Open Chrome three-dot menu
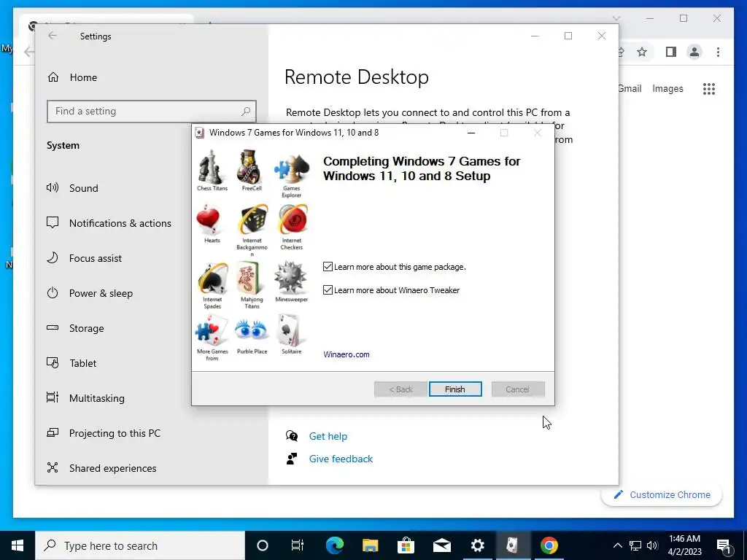 click(x=718, y=52)
